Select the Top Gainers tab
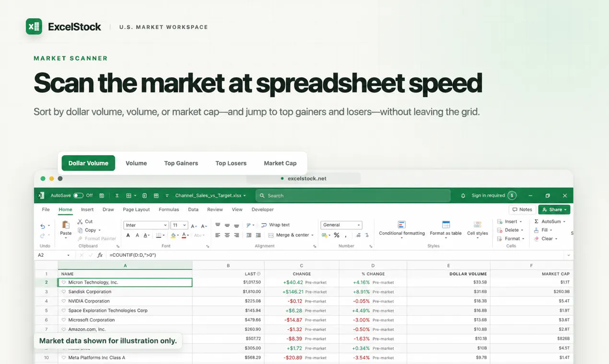The width and height of the screenshot is (609, 364). 181,163
